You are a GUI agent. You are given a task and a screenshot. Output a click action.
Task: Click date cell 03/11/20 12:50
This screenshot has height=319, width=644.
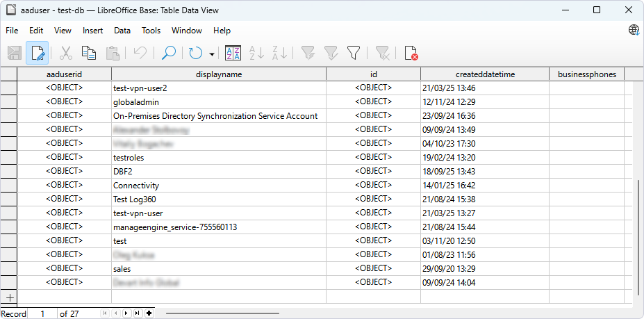point(485,241)
